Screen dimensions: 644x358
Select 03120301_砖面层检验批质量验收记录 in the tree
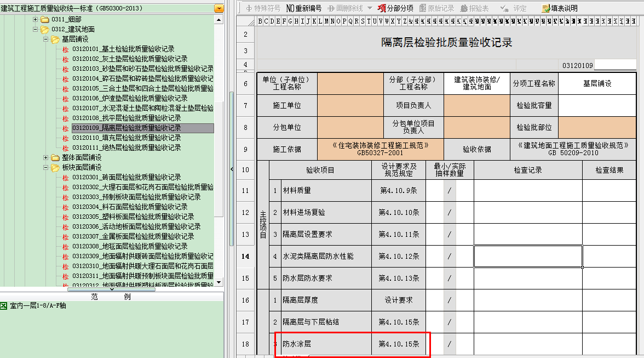(126, 178)
